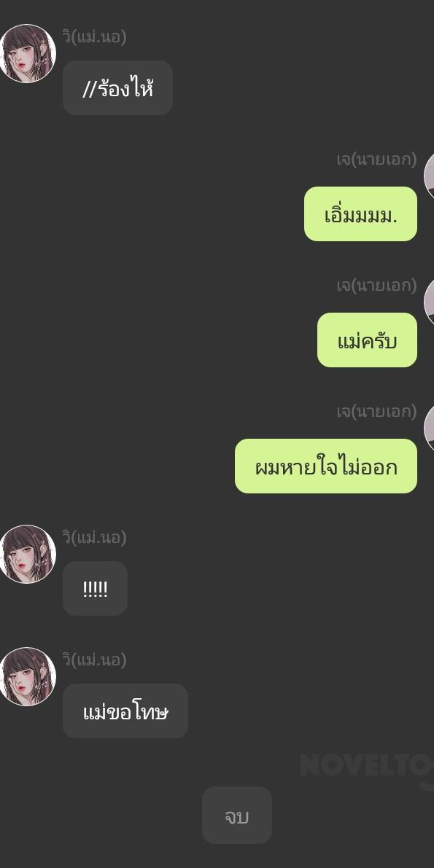Screen dimensions: 434x868
Task: Open the avatar beside the //ร้องไห้ message
Action: pos(26,53)
